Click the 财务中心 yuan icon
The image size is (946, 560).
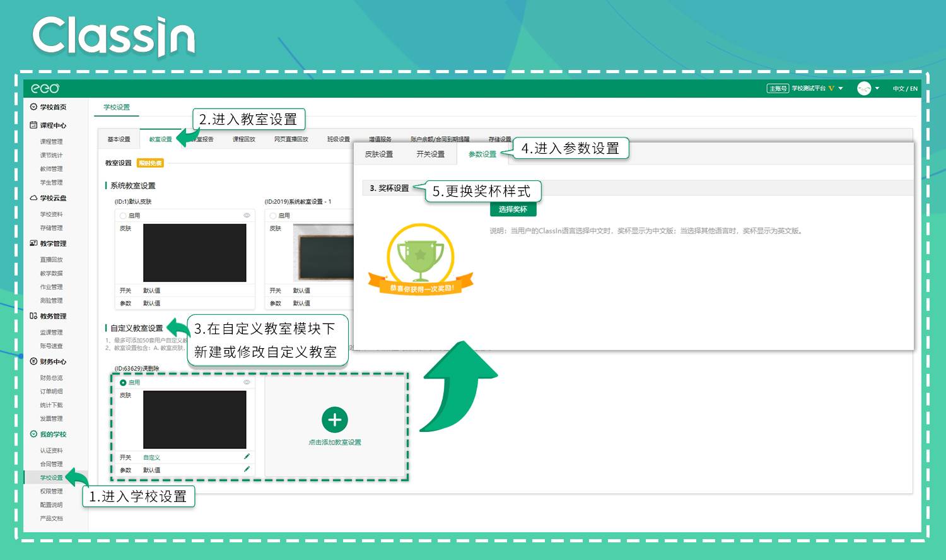point(33,361)
